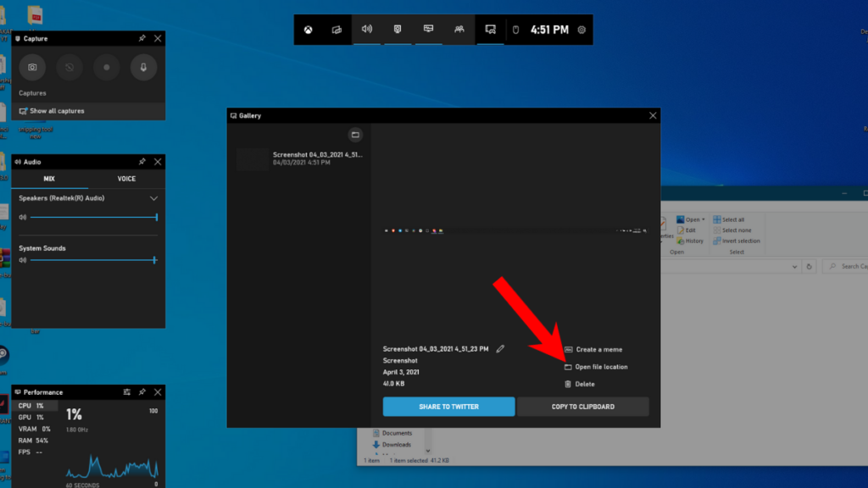
Task: Click Record last 30 seconds button
Action: (x=70, y=68)
